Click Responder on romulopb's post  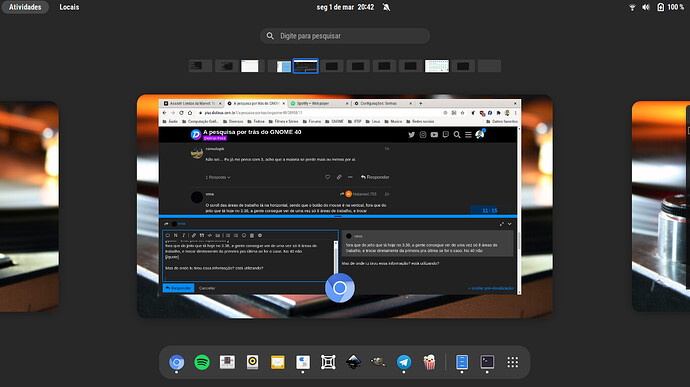point(375,177)
